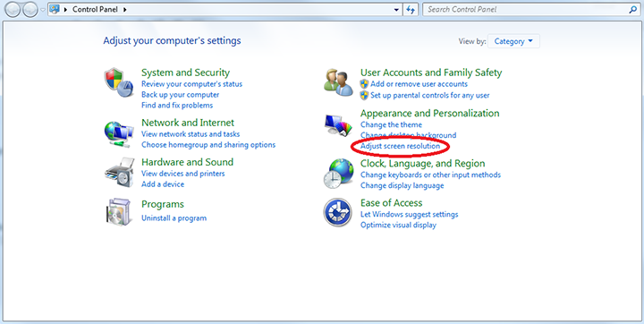The width and height of the screenshot is (644, 324).
Task: Click Find and fix problems
Action: (177, 106)
